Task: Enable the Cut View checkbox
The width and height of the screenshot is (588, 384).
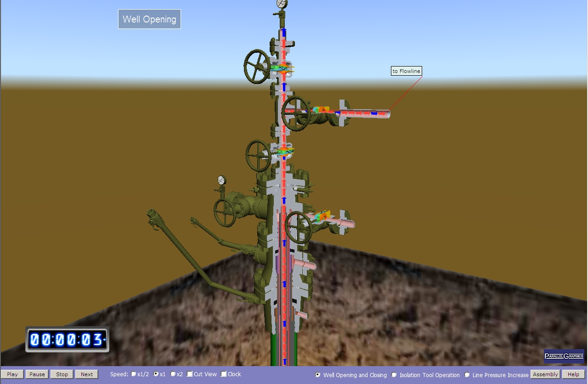Action: [x=190, y=374]
